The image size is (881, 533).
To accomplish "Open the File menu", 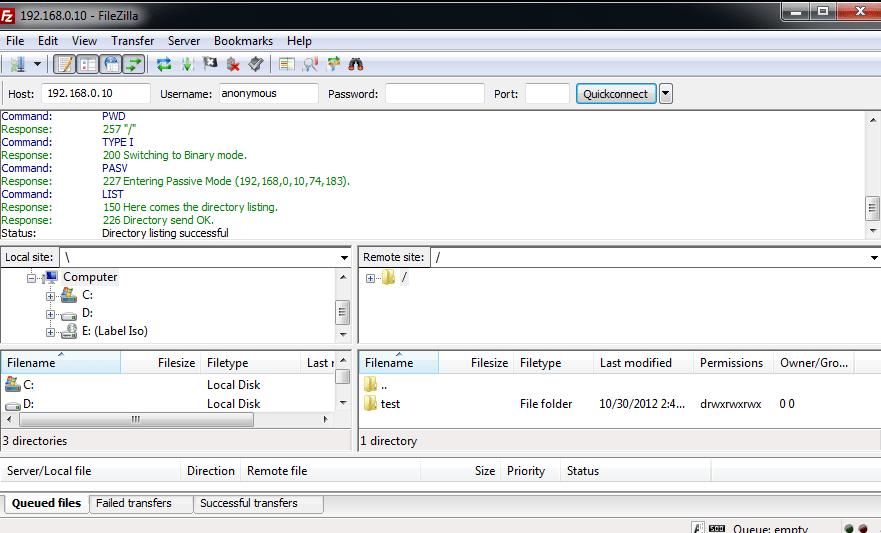I will (x=15, y=41).
